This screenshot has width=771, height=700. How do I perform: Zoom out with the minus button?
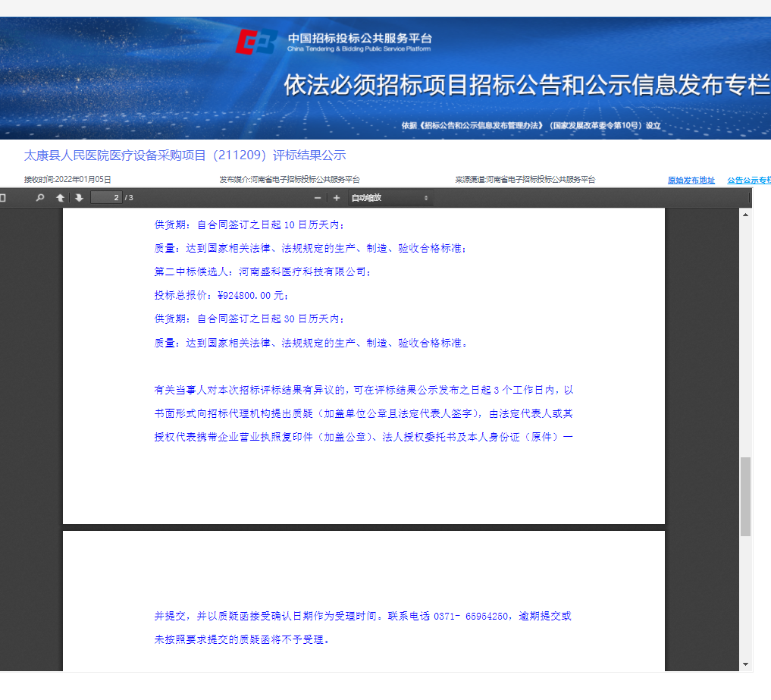[318, 198]
